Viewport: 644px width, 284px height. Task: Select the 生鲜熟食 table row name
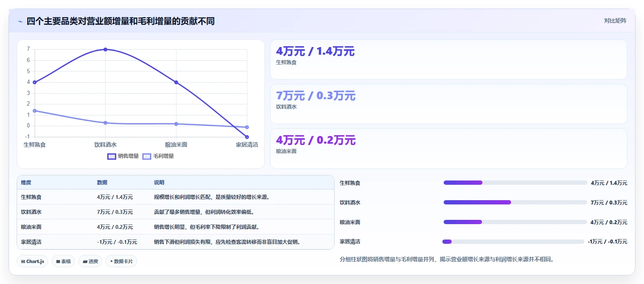point(31,197)
